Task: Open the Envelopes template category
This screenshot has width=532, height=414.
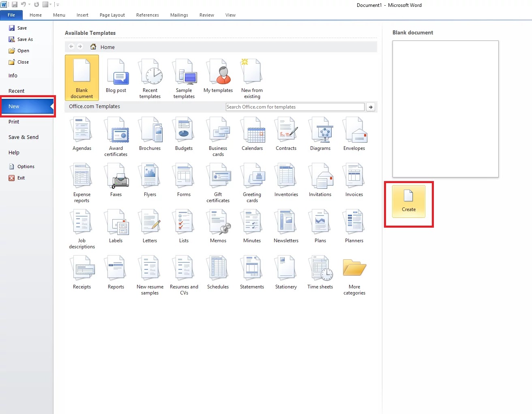Action: click(354, 134)
